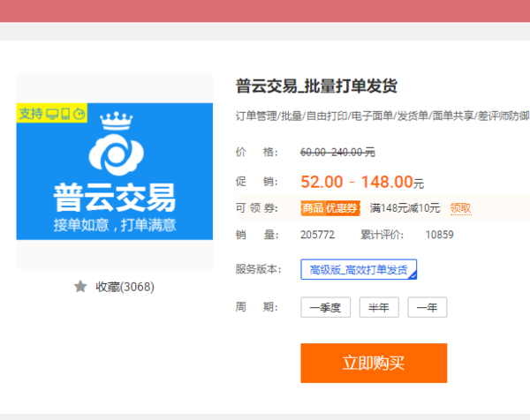Screen dimensions: 530x420
Task: Choose the 一年 billing period
Action: [428, 307]
